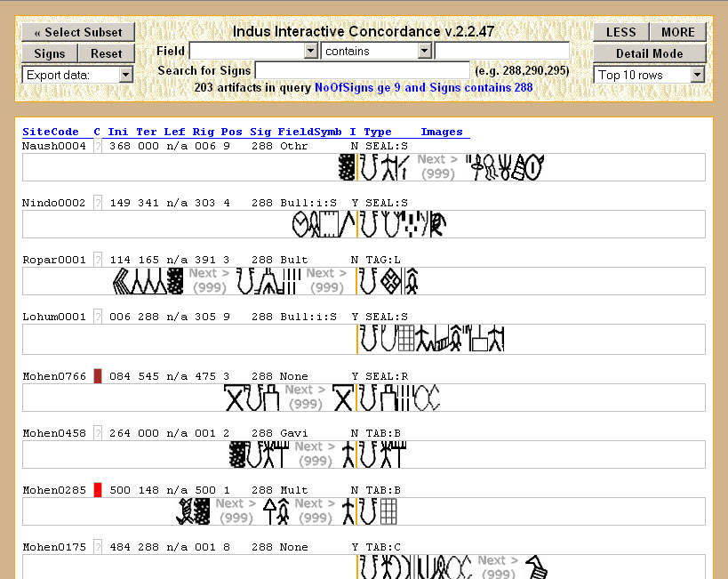The height and width of the screenshot is (579, 728).
Task: Click the last man sign in Lohum0001 row
Action: (496, 338)
